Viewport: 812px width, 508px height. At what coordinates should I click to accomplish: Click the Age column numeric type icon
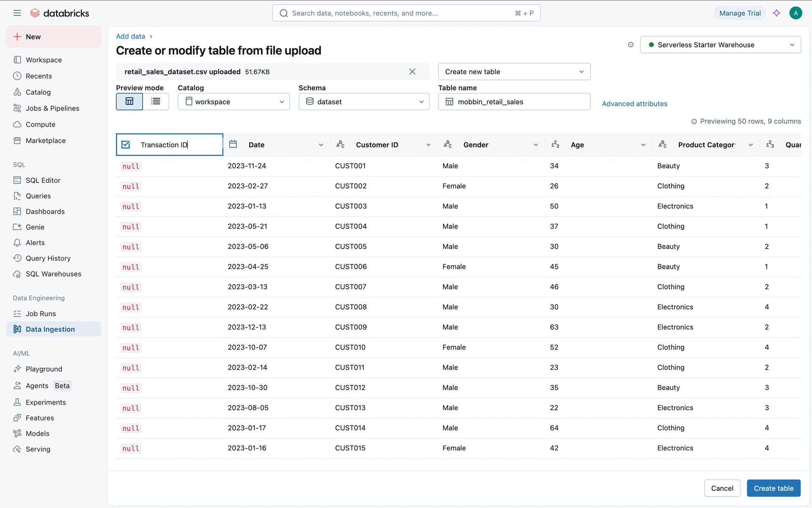point(555,144)
